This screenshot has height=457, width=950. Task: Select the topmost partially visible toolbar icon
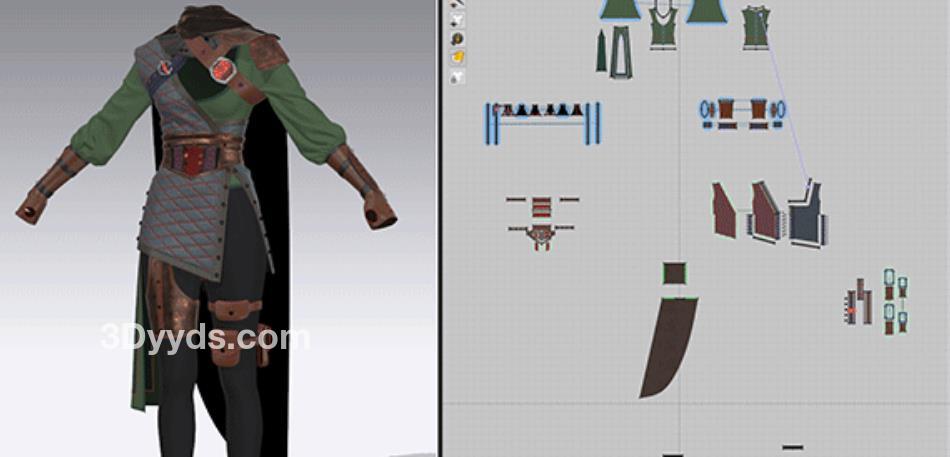pyautogui.click(x=459, y=4)
